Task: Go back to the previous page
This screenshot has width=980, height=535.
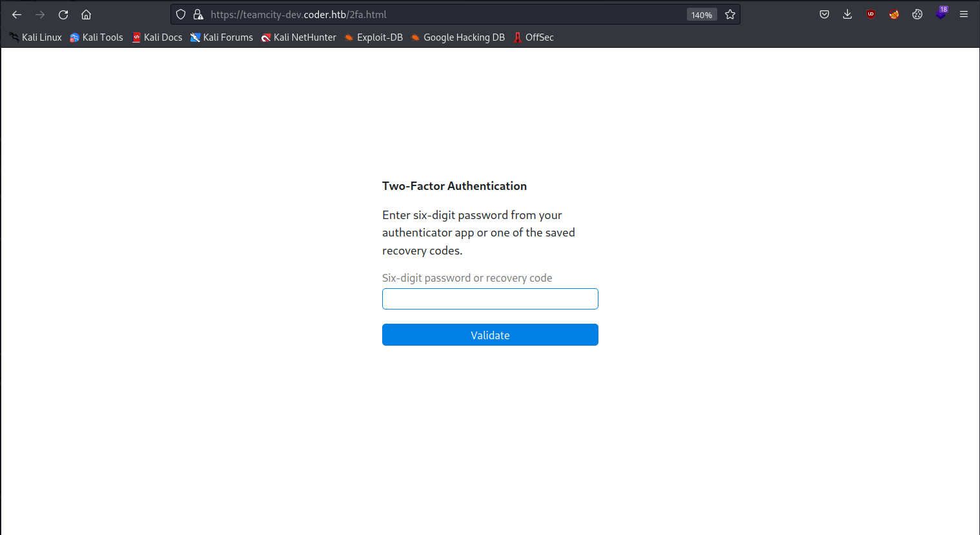Action: click(17, 14)
